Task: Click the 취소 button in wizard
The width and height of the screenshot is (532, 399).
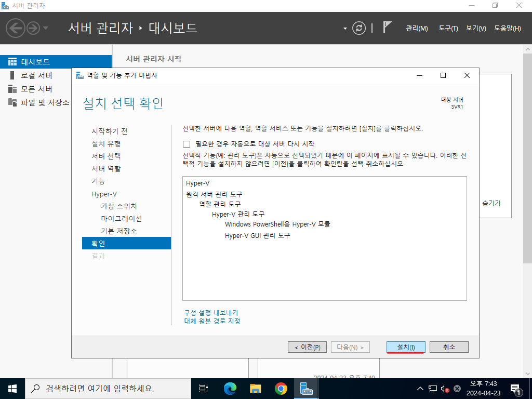Action: [449, 347]
